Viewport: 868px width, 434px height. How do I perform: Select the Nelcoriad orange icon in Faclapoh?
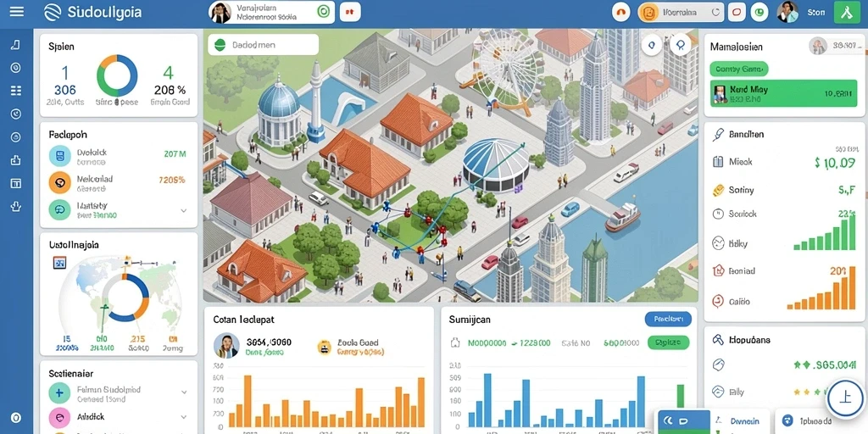pos(60,182)
